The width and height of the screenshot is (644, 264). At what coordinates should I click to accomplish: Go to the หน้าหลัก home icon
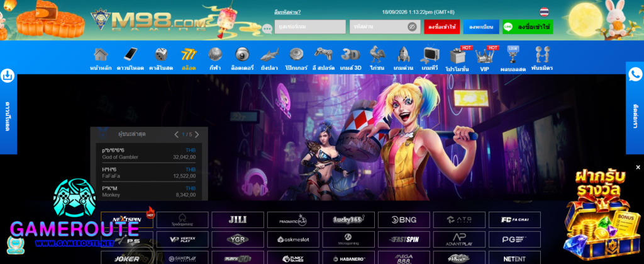[101, 54]
